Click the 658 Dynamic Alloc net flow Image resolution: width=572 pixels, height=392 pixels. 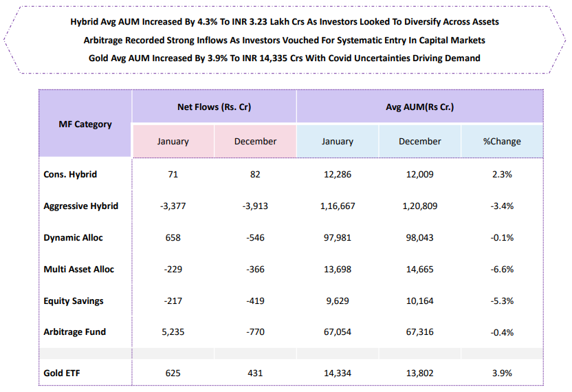click(173, 238)
